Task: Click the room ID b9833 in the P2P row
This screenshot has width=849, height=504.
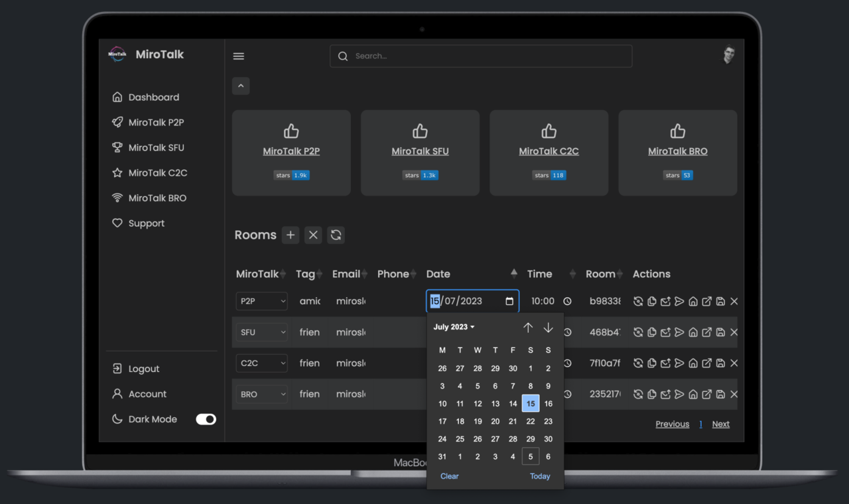Action: coord(605,301)
